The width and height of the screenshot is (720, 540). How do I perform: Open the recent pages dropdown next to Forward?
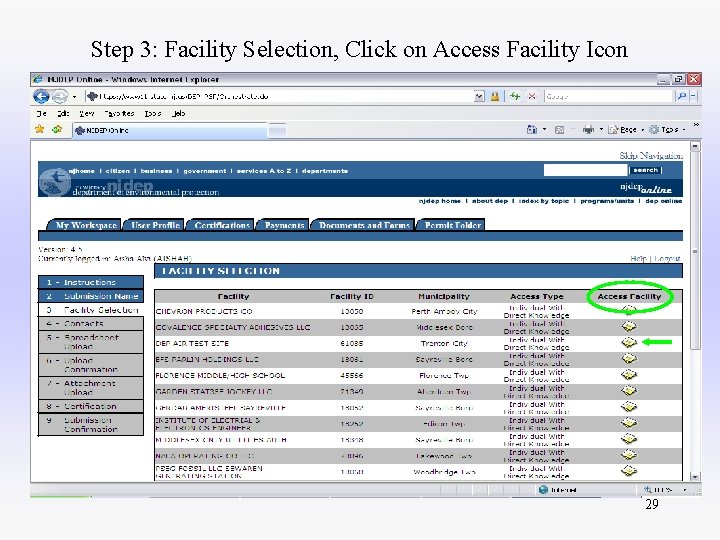click(x=74, y=97)
